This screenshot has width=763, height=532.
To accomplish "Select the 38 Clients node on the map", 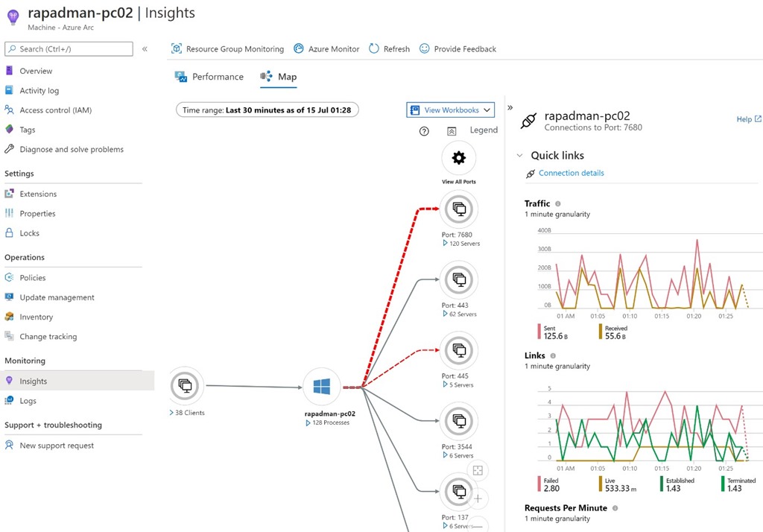I will [x=186, y=386].
